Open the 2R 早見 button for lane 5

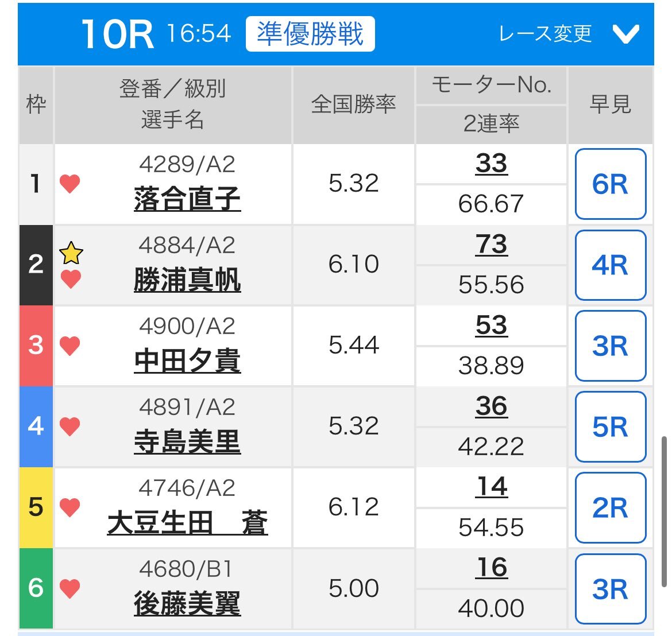point(611,508)
